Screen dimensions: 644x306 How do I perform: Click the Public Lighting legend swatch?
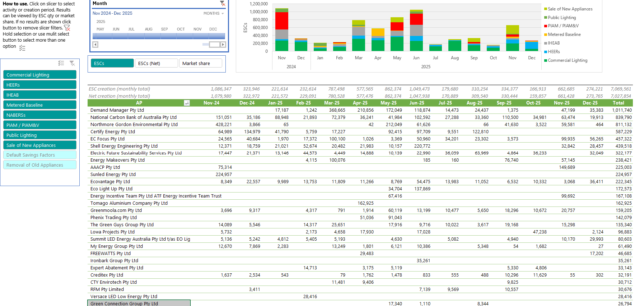[x=546, y=18]
